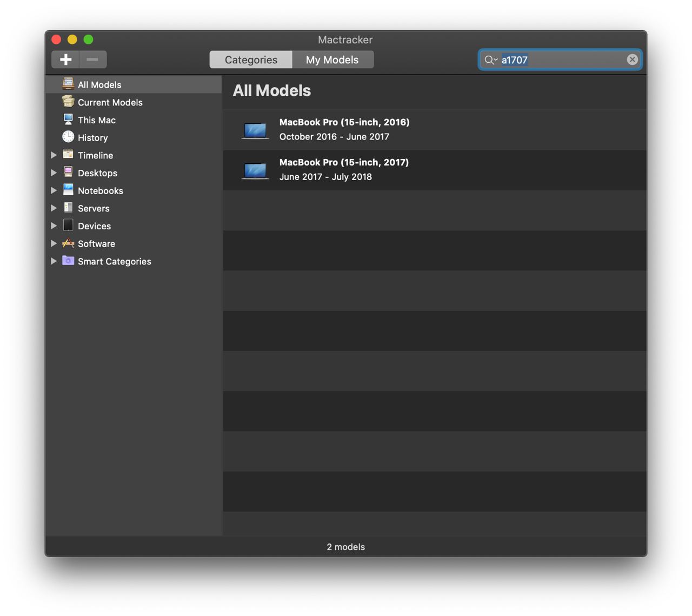
Task: Click the Devices tablet icon
Action: click(68, 225)
